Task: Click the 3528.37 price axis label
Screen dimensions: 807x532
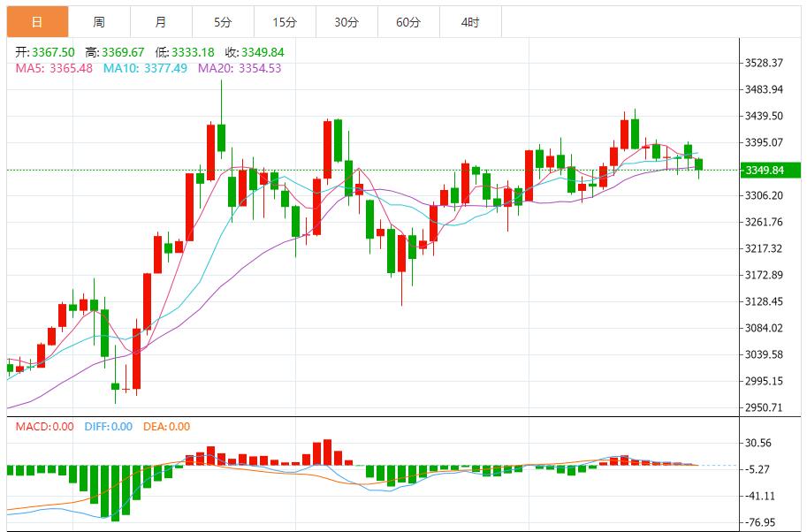Action: (765, 63)
